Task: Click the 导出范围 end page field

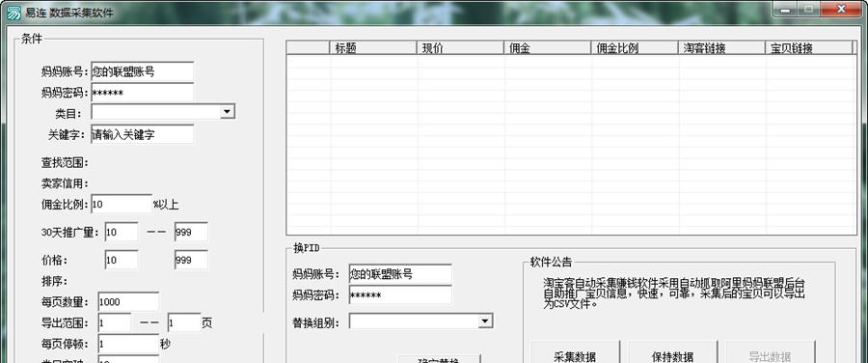Action: 184,322
